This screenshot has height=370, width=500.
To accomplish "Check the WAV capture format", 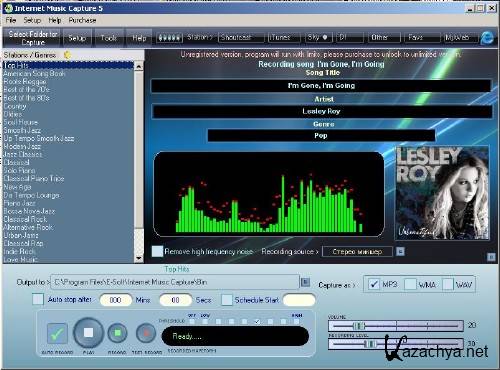I will [448, 284].
